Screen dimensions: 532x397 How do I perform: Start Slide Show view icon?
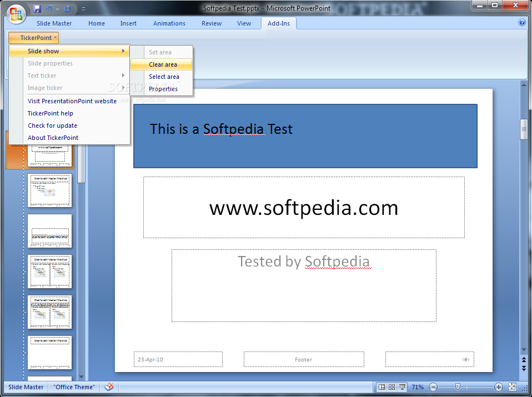point(402,387)
